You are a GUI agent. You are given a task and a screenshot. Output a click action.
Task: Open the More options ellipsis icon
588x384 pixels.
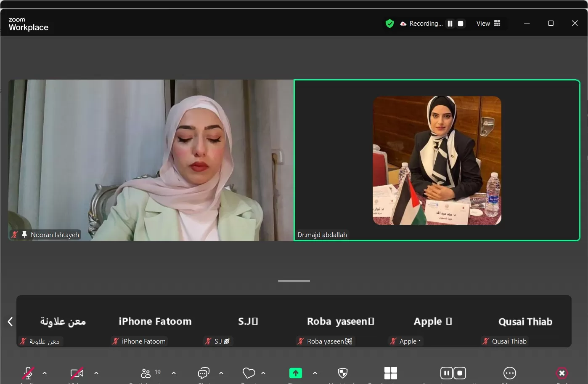point(510,373)
